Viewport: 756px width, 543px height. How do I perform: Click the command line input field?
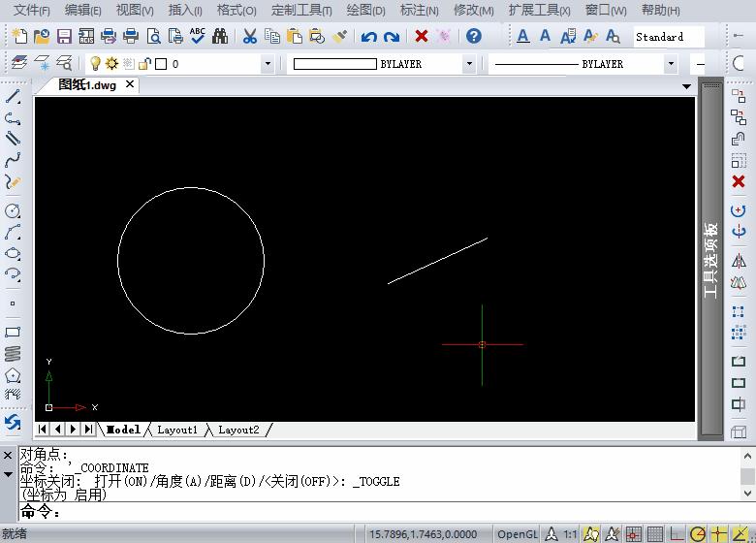pos(388,512)
